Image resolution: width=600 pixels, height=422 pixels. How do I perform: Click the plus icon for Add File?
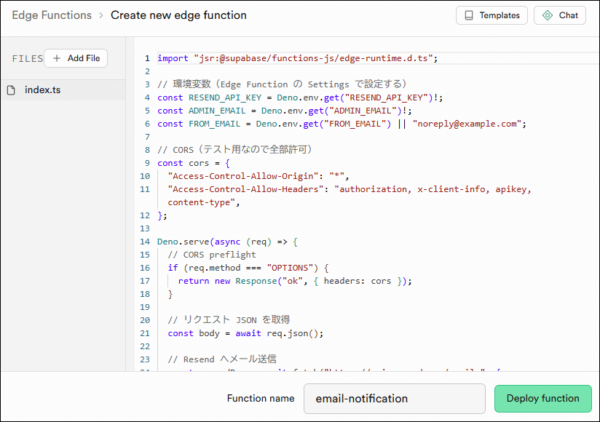click(56, 59)
